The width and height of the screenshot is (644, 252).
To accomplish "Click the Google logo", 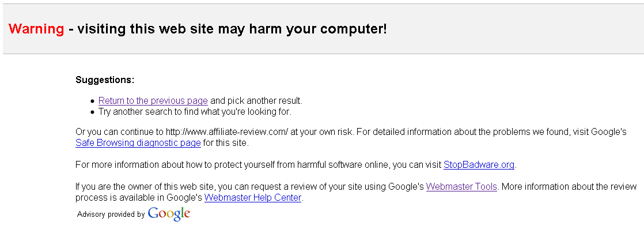I will point(169,214).
